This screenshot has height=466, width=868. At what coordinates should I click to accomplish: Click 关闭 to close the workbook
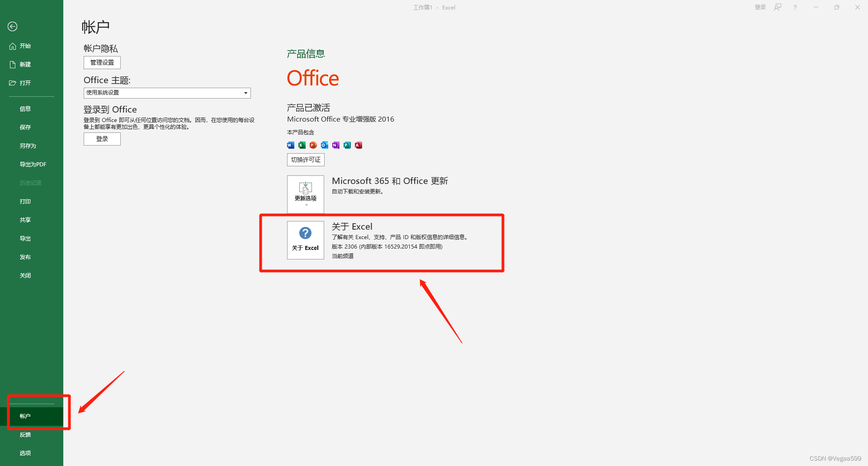click(32, 276)
